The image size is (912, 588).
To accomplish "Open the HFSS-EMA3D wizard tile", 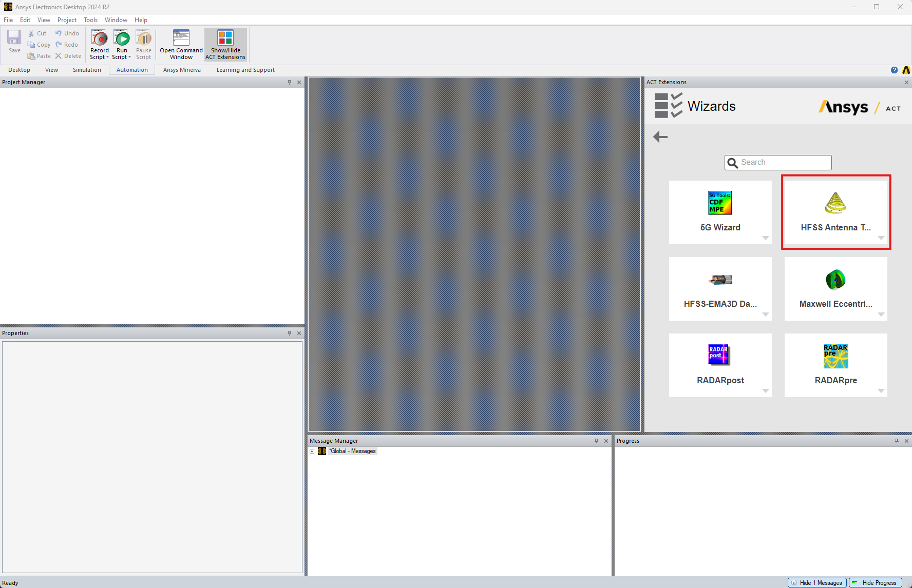I will point(720,289).
